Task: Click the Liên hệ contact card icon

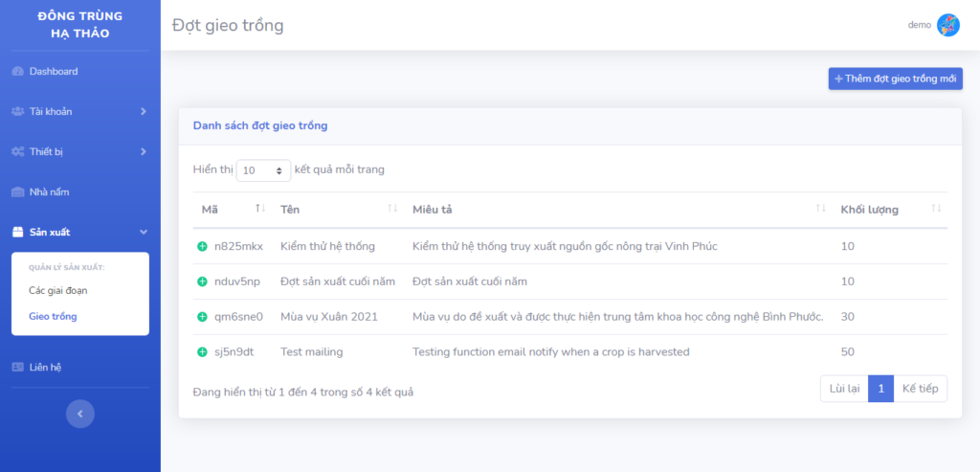Action: [x=17, y=368]
